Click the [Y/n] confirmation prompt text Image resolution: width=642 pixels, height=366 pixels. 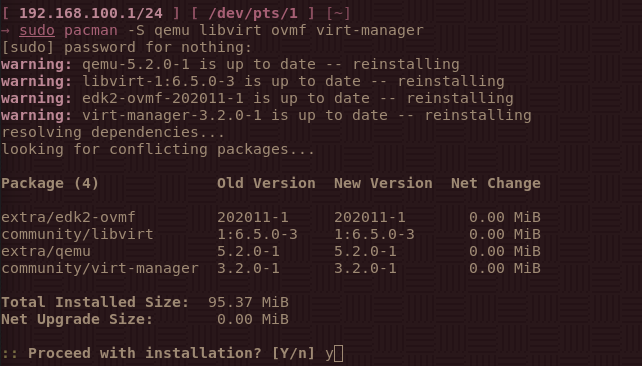[293, 353]
